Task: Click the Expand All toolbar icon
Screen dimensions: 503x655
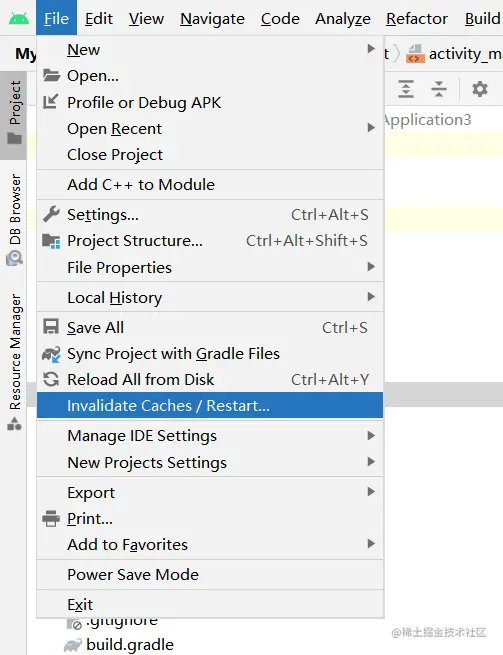Action: (x=406, y=89)
